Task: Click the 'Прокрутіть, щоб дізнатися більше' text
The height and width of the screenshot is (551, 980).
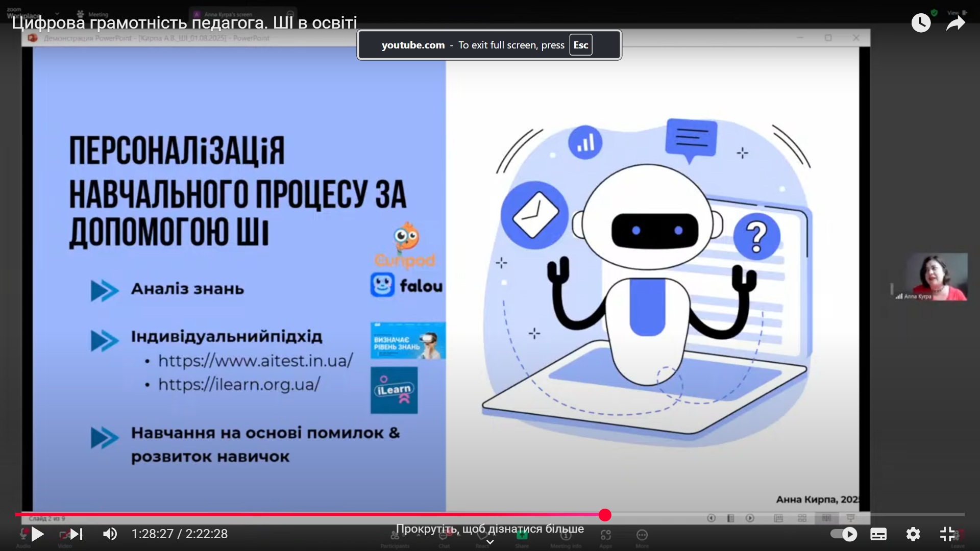Action: (x=490, y=529)
